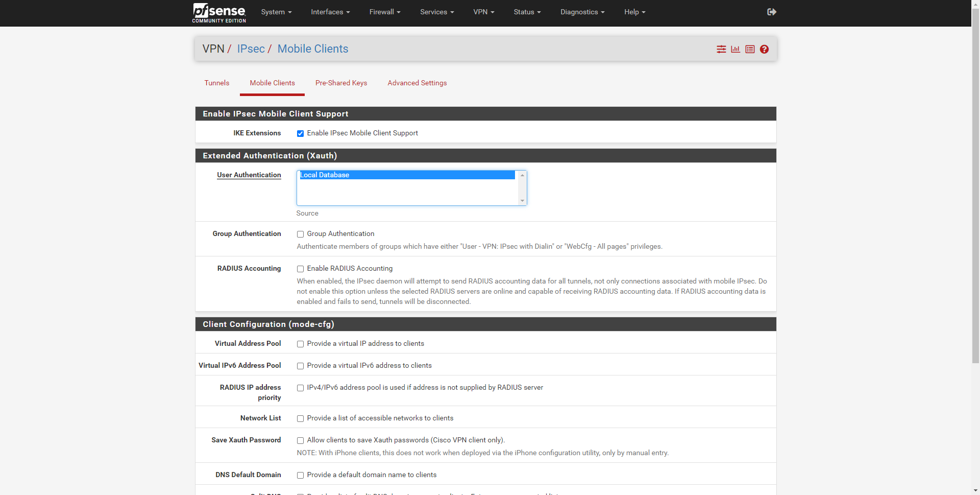Toggle the RADIUS IP address priority checkbox

click(301, 388)
